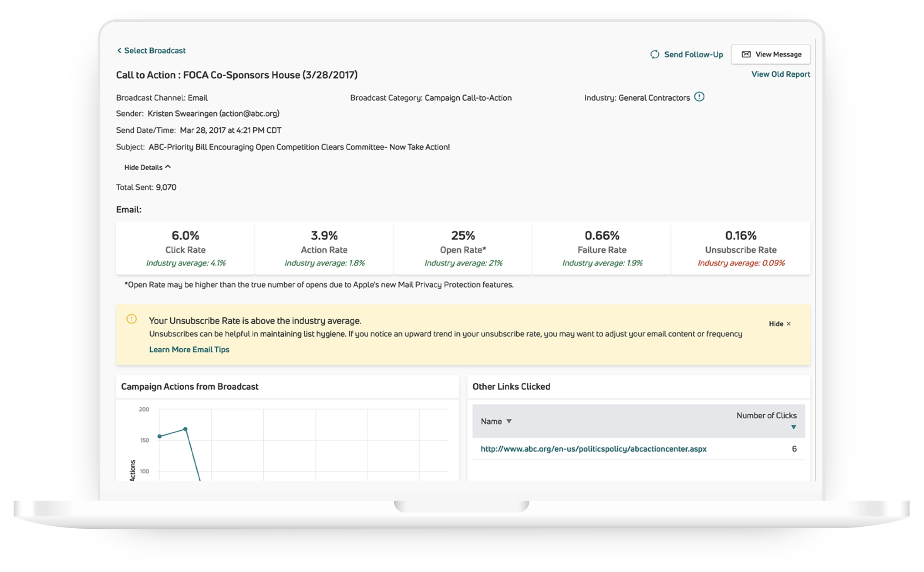Select the Failure Rate stat card
The image size is (924, 572).
pyautogui.click(x=602, y=248)
